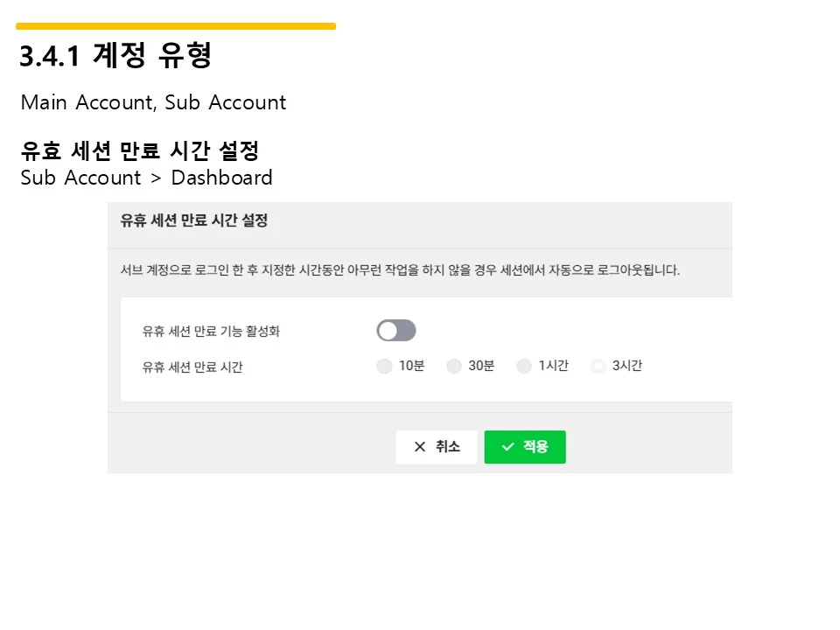This screenshot has height=630, width=840.
Task: Enable the 유휴 세션 만료 기능 활성화 toggle
Action: (395, 330)
